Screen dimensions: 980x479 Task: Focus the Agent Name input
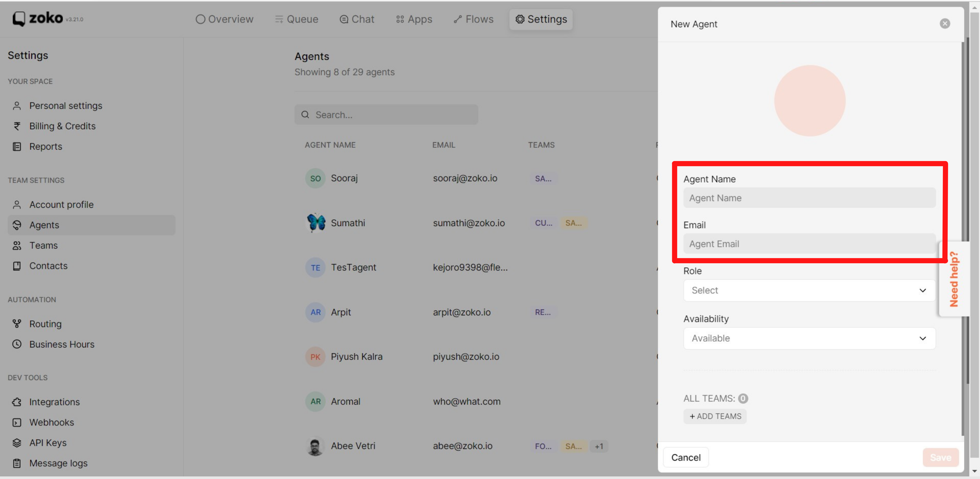pos(809,198)
